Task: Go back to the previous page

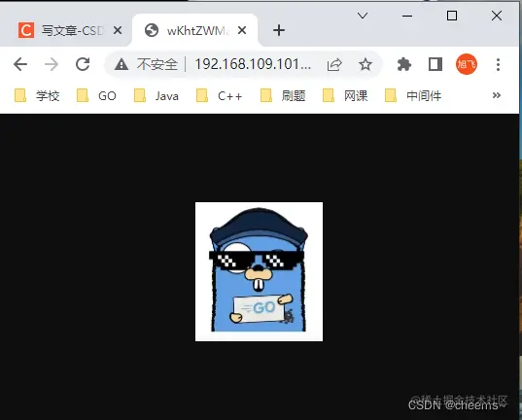Action: tap(20, 64)
